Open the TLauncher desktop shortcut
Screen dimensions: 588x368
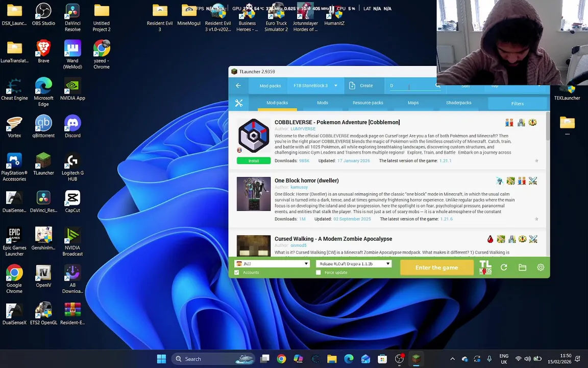pos(43,164)
